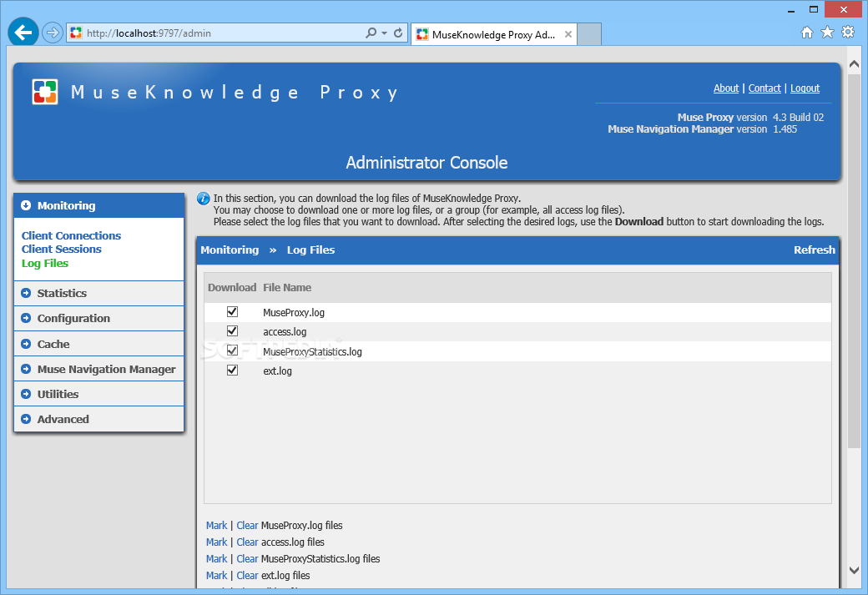Expand the Cache section arrow
Screen dimensions: 868x595
point(26,344)
